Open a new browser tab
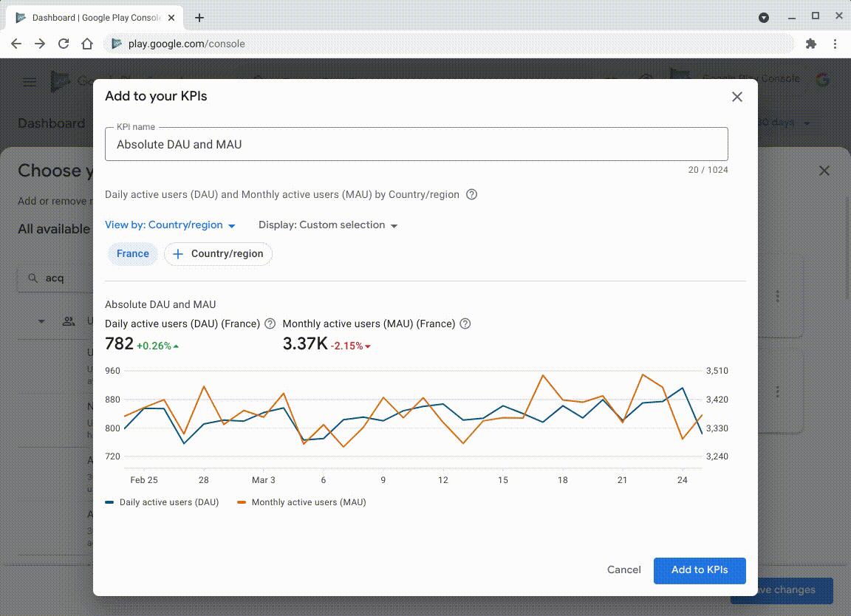 point(199,18)
